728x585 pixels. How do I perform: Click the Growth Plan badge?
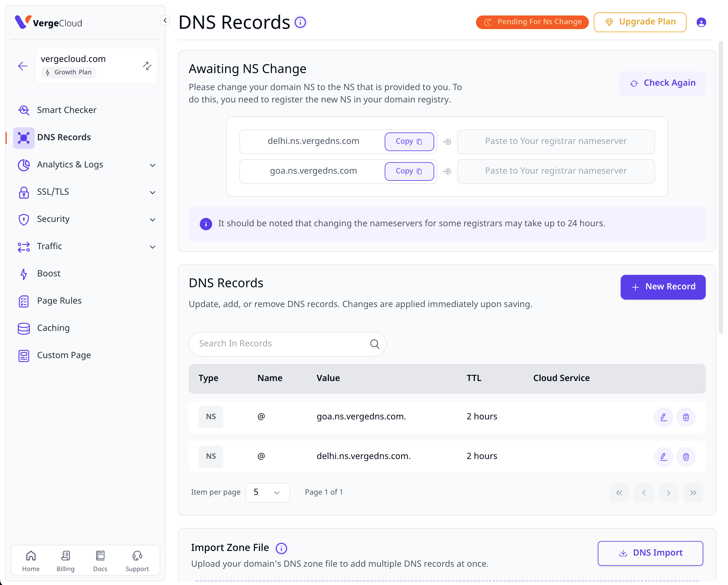69,72
